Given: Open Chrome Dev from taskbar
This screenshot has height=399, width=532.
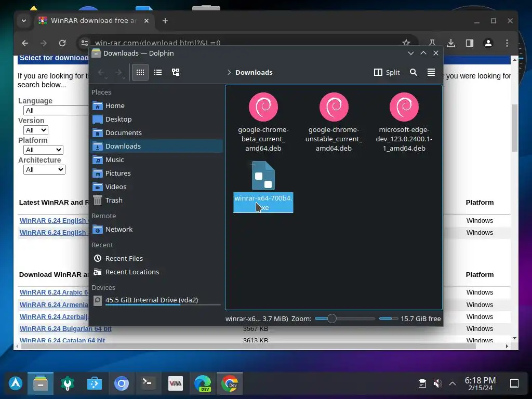Looking at the screenshot, I should (230, 383).
